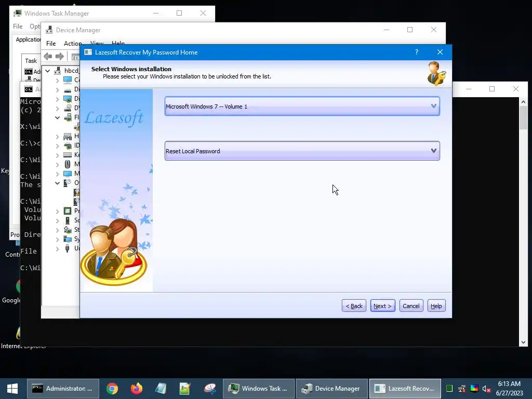This screenshot has width=532, height=399.
Task: Open the blue notepad icon on the taskbar
Action: pos(161,389)
